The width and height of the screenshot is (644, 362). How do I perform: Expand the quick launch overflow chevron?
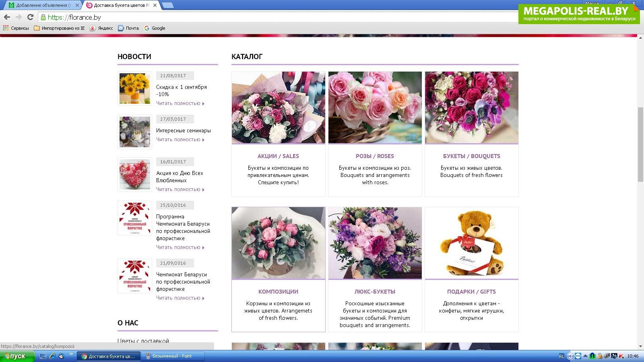click(71, 354)
